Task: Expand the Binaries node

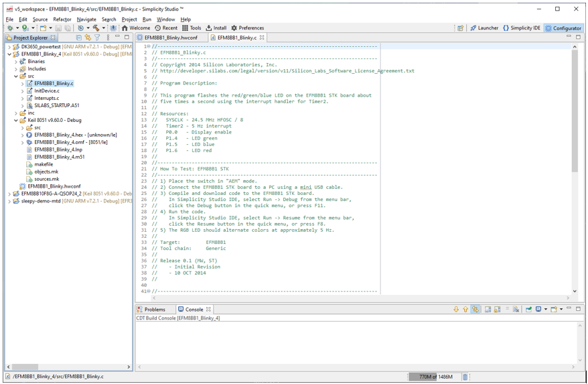Action: 16,62
